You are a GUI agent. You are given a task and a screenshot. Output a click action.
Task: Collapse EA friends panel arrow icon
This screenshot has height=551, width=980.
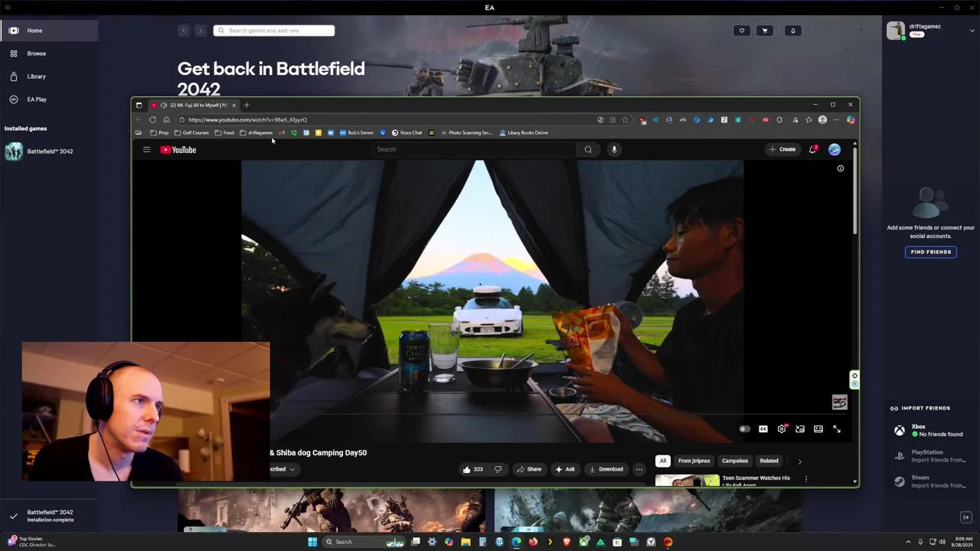click(x=966, y=517)
